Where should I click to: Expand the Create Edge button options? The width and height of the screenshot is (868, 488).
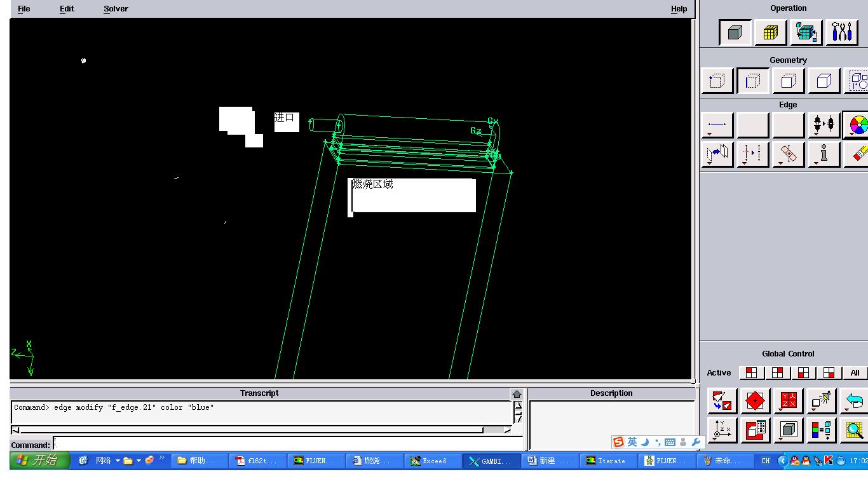(710, 135)
